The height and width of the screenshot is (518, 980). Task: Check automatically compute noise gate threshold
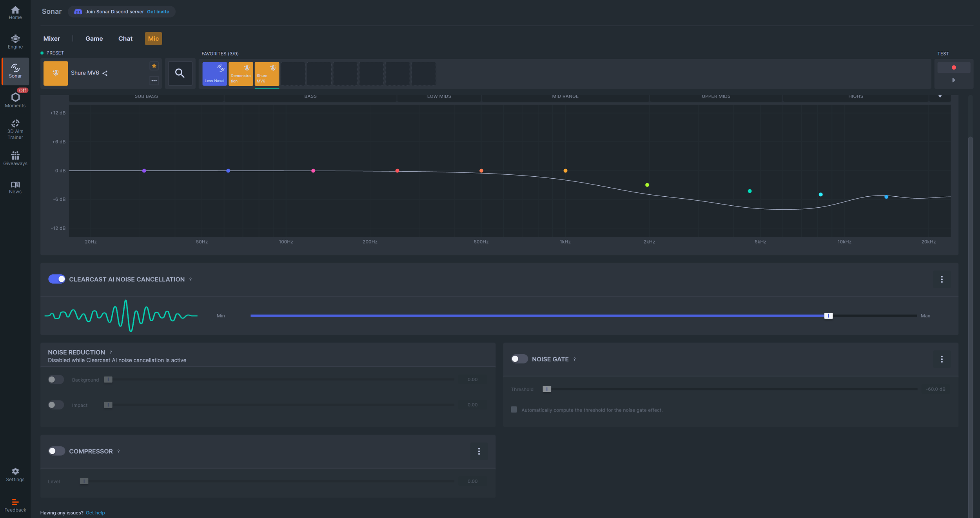click(x=514, y=409)
